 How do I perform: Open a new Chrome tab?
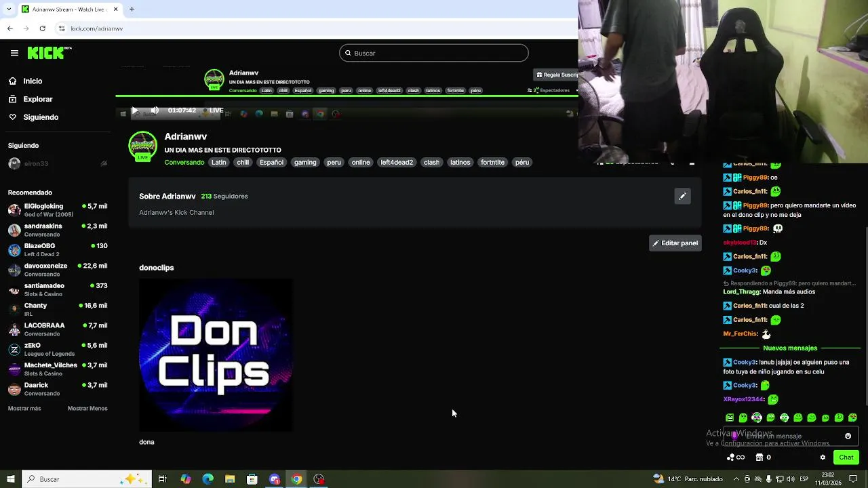pyautogui.click(x=132, y=9)
